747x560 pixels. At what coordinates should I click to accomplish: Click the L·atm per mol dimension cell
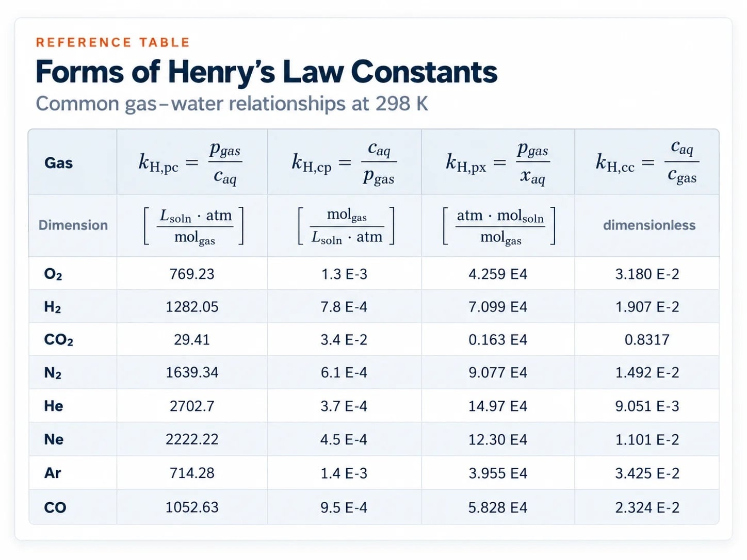pyautogui.click(x=193, y=225)
